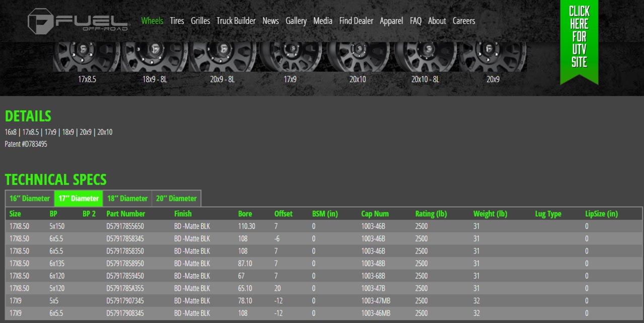
Task: Click the Fuel Off-Road logo
Action: (x=79, y=21)
